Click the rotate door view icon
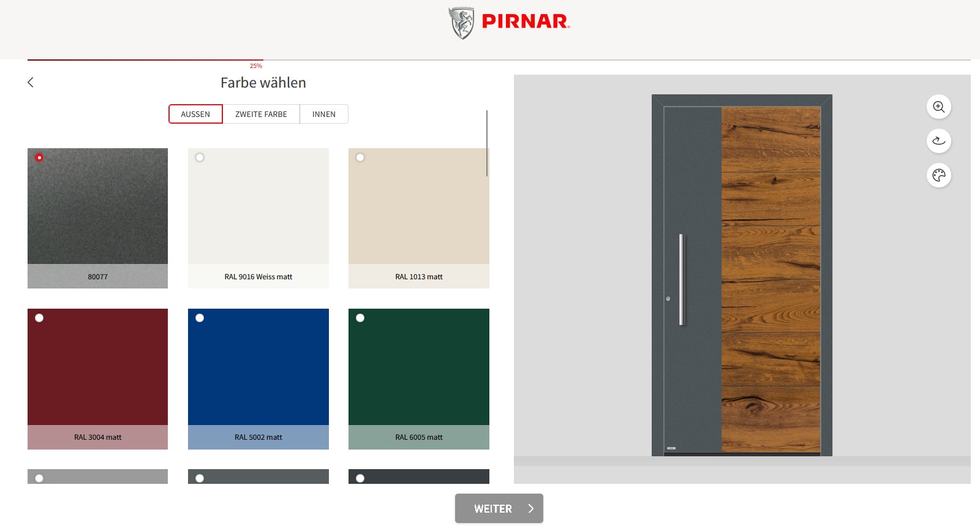Viewport: 980px width, 531px height. pos(938,141)
